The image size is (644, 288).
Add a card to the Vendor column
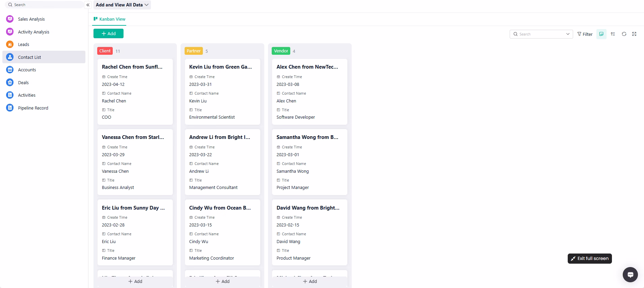click(x=310, y=281)
